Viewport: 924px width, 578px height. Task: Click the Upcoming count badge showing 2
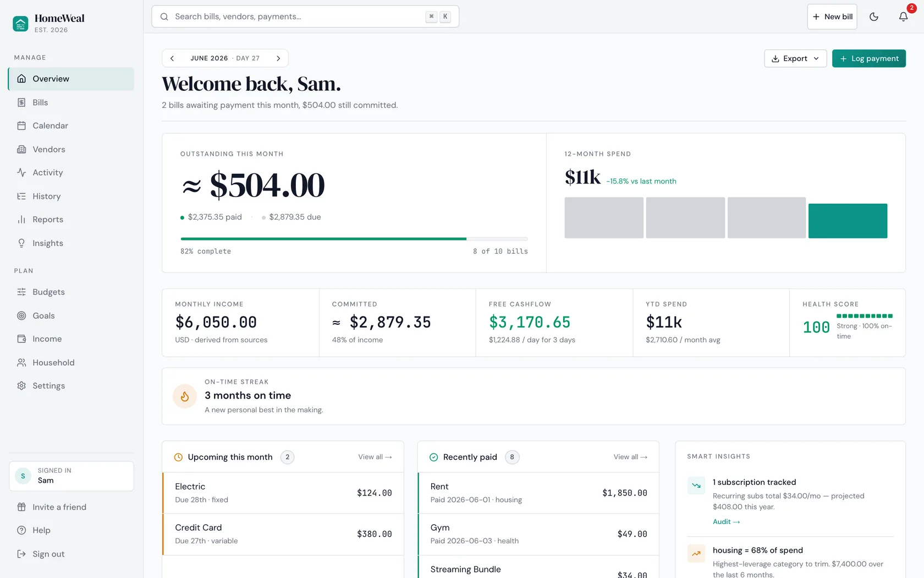(287, 457)
